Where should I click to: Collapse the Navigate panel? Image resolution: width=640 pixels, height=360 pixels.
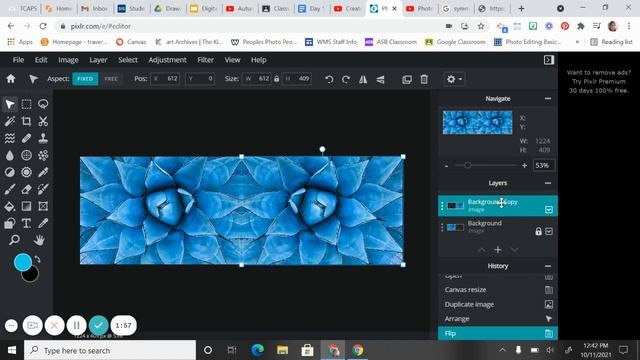pos(548,99)
